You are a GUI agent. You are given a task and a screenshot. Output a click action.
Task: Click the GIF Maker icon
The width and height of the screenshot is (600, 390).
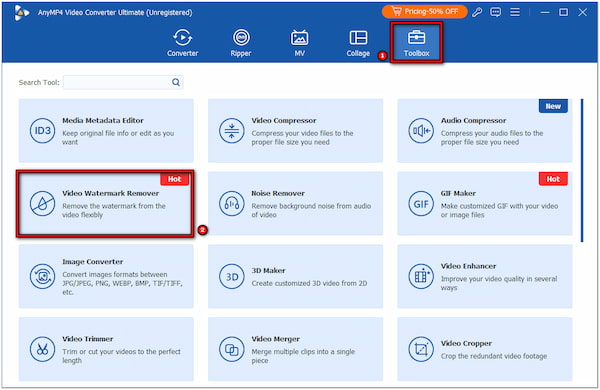coord(421,204)
